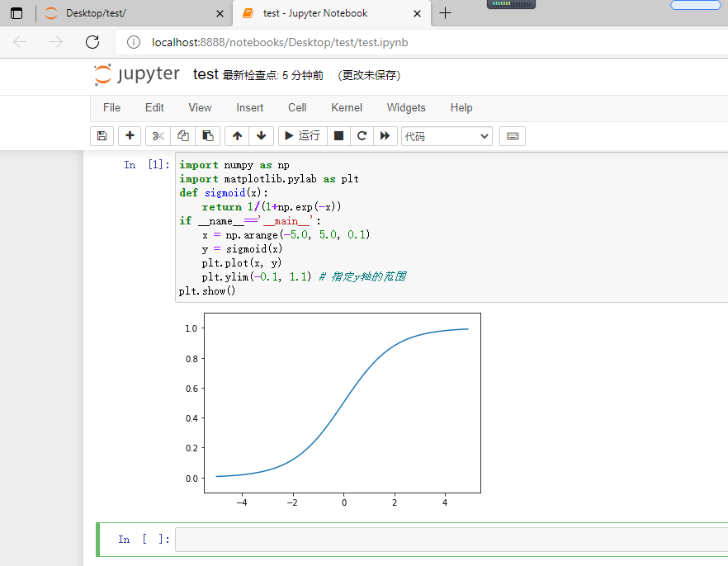Interrupt the kernel with the stop icon
The height and width of the screenshot is (566, 728).
(x=339, y=136)
